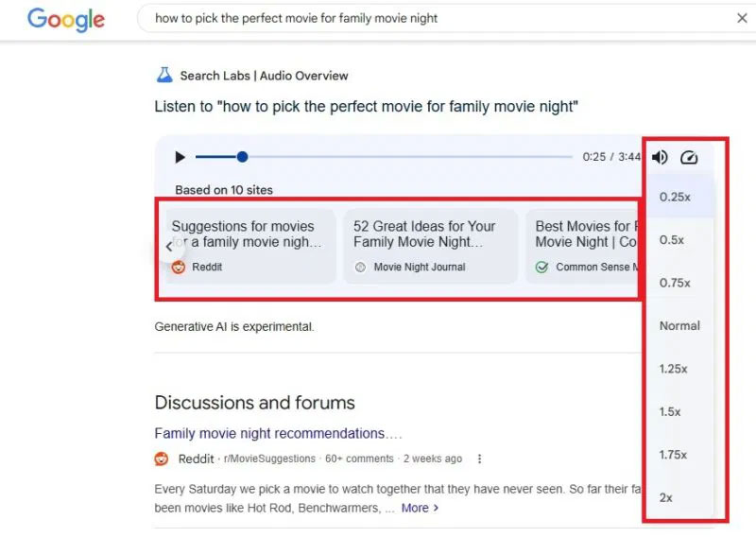This screenshot has height=537, width=756.
Task: Click the '2 weeks ago' text
Action: (433, 459)
